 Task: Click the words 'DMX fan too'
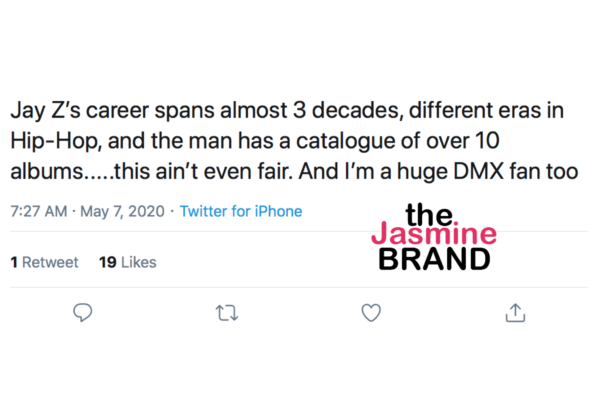516,171
